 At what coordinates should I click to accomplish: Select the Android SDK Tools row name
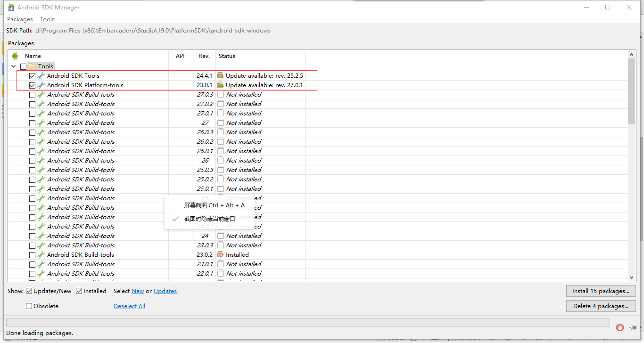point(73,76)
